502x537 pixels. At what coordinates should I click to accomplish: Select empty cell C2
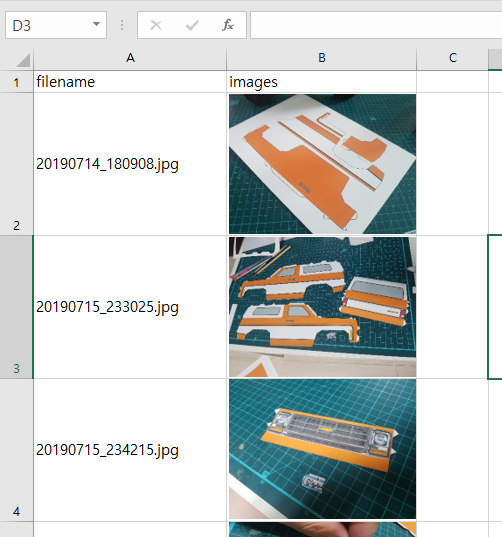click(453, 164)
